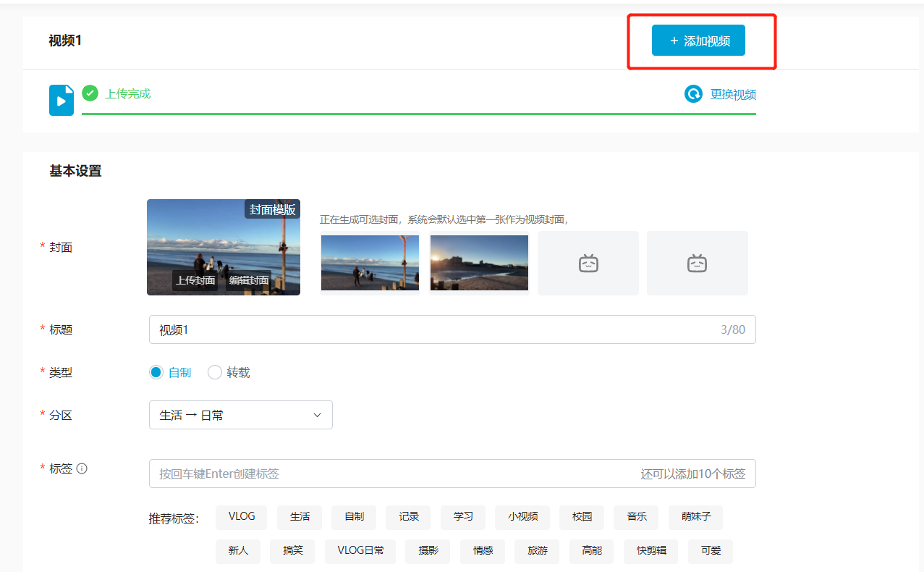Add the recommended tag 可爱

(711, 551)
